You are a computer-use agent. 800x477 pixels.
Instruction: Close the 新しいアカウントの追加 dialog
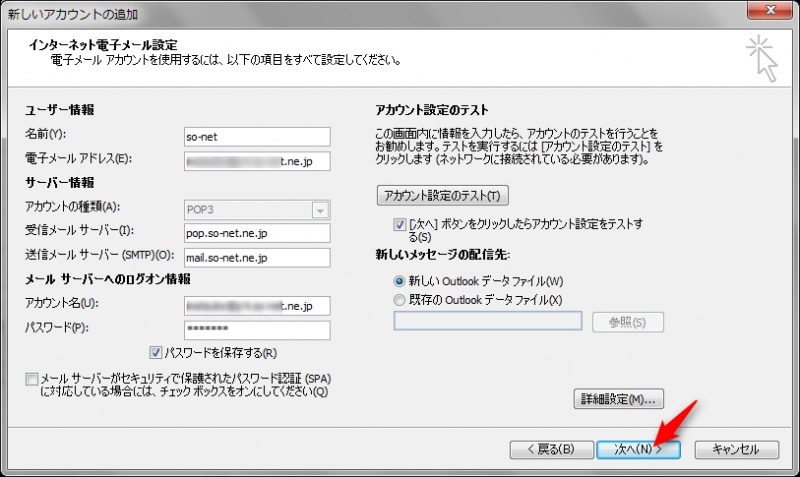click(x=770, y=10)
